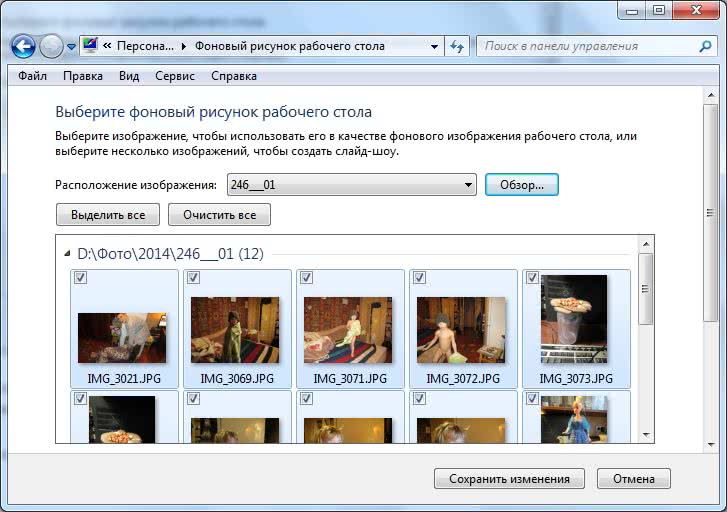The image size is (727, 512).
Task: Uncheck checkbox below IMG_3069.JPG in second row
Action: click(x=193, y=398)
